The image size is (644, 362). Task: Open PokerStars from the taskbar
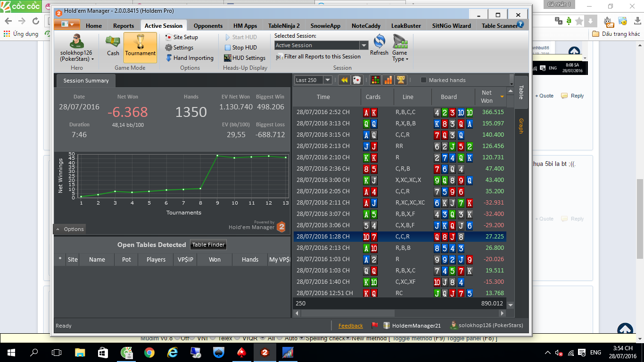(241, 352)
